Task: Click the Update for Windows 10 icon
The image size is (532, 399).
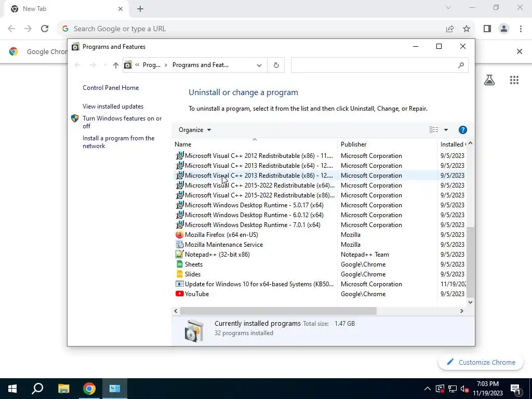Action: coord(179,284)
